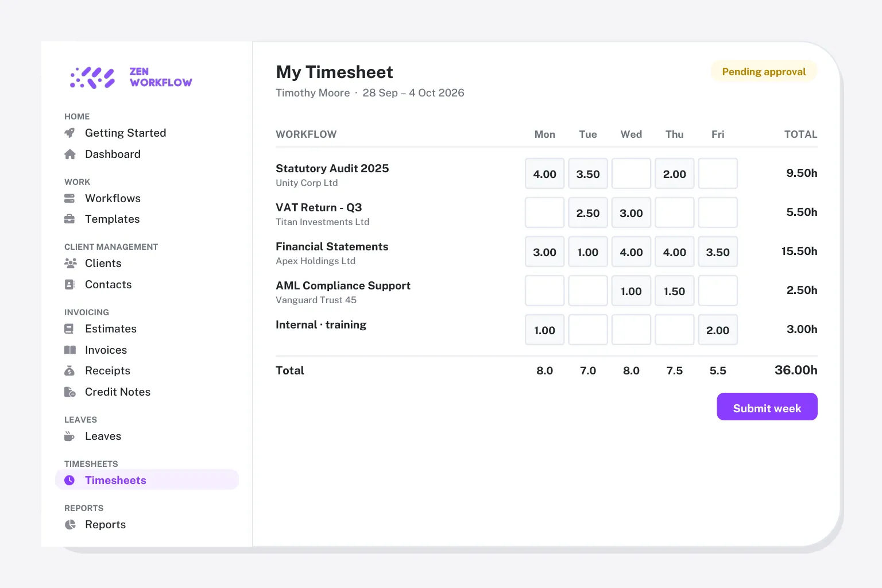Click the VAT Return - Q3 workflow name
882x588 pixels.
[x=319, y=207]
